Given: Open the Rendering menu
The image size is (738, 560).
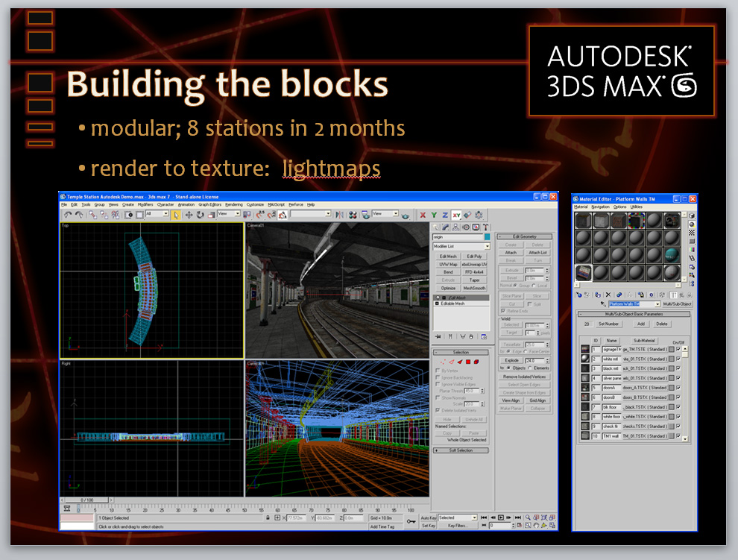Looking at the screenshot, I should point(233,204).
